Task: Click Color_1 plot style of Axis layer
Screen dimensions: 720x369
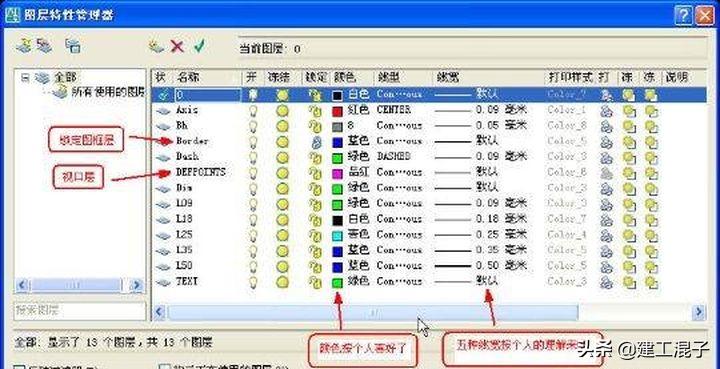Action: click(x=567, y=110)
